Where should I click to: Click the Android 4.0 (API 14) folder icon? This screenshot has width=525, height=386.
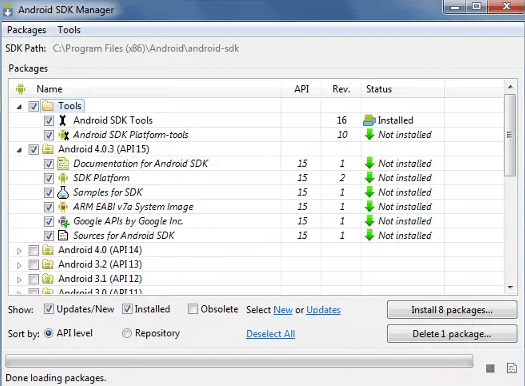[x=48, y=250]
